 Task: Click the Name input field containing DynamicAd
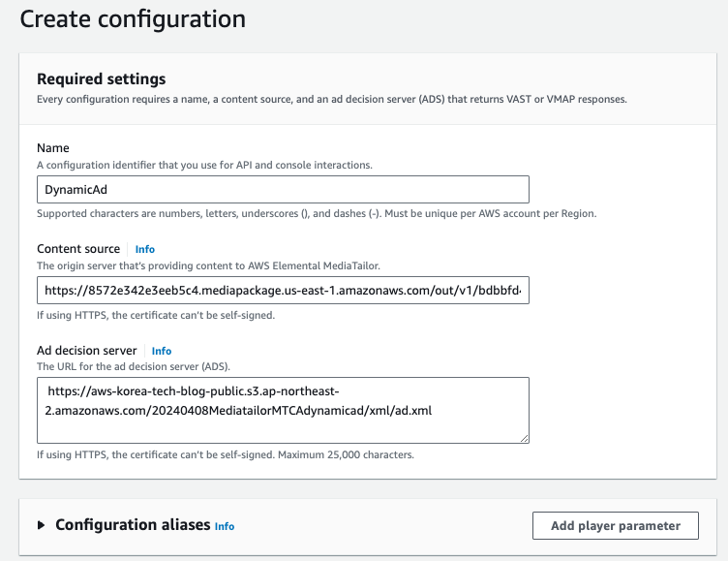click(x=283, y=189)
